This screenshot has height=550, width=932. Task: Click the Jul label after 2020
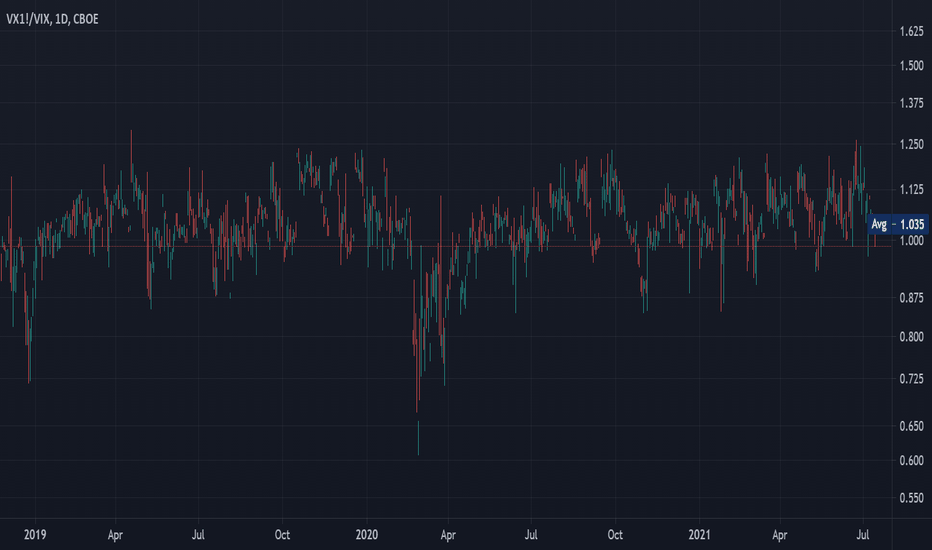pos(531,535)
